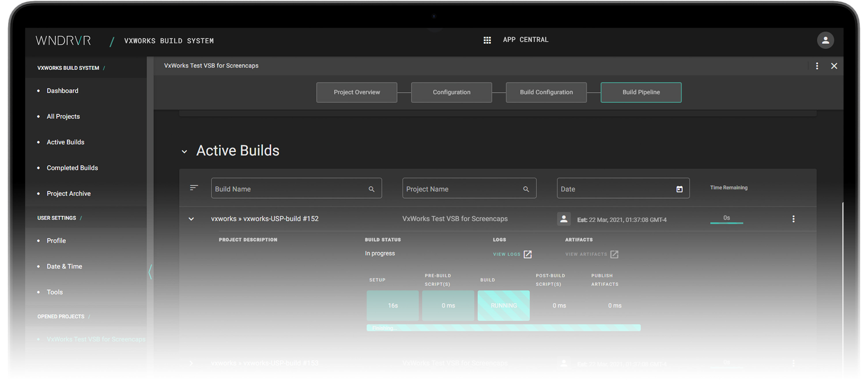Image resolution: width=868 pixels, height=388 pixels.
Task: Click the View Artifacts external link icon
Action: click(x=614, y=255)
